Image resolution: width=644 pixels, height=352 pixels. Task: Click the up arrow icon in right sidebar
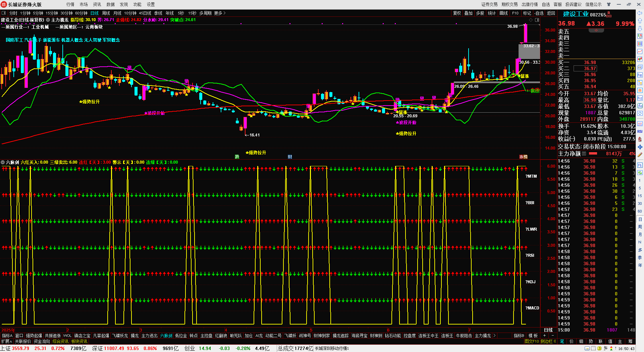pyautogui.click(x=640, y=21)
